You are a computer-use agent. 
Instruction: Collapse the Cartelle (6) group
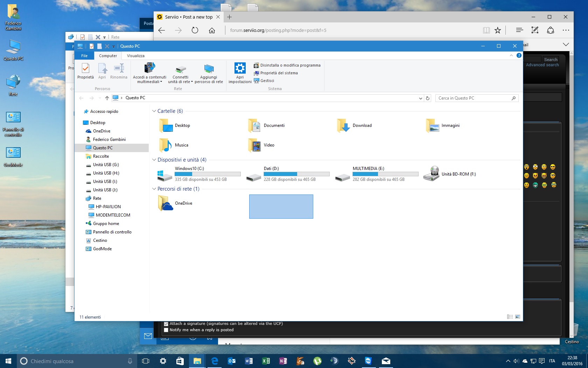tap(154, 111)
